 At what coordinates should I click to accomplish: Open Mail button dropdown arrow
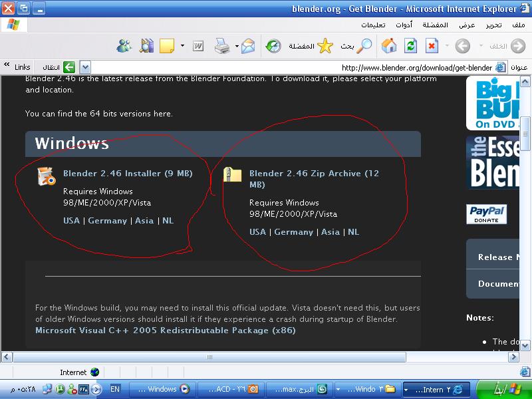237,46
